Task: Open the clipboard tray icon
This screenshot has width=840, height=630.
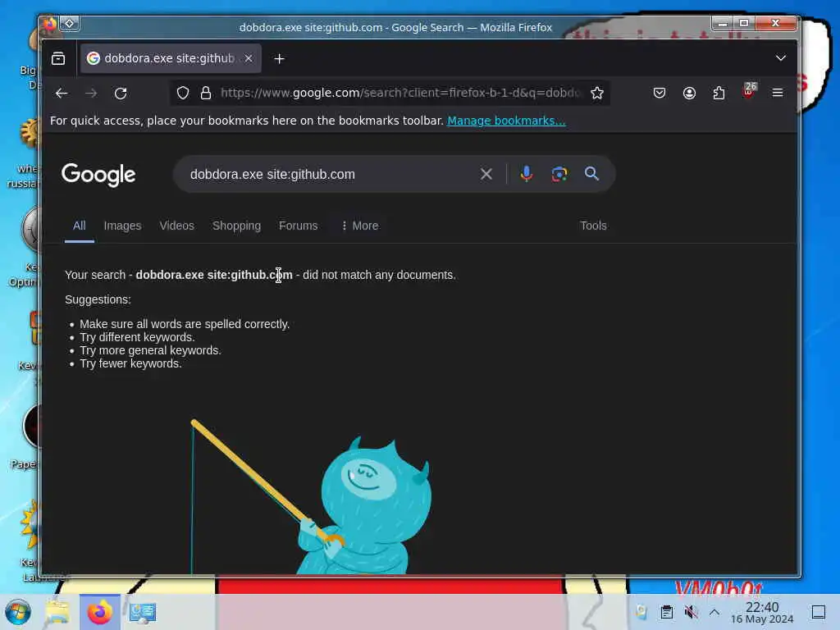Action: pyautogui.click(x=666, y=612)
